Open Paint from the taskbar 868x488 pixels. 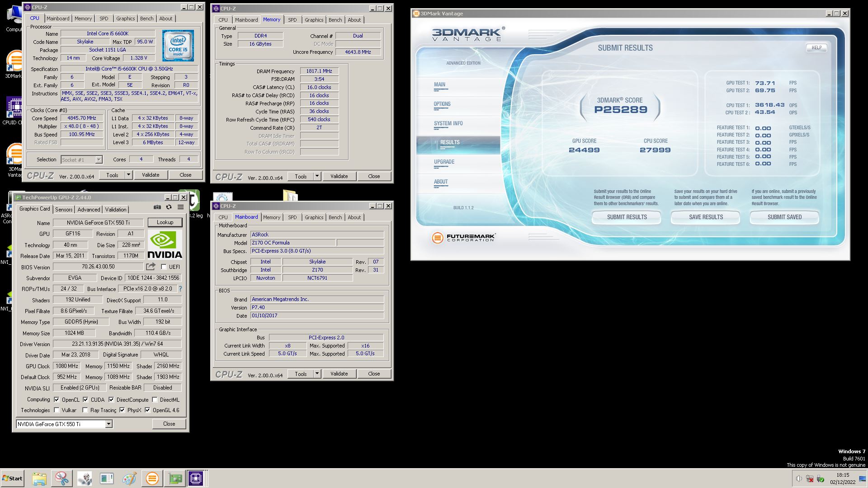[x=129, y=478]
